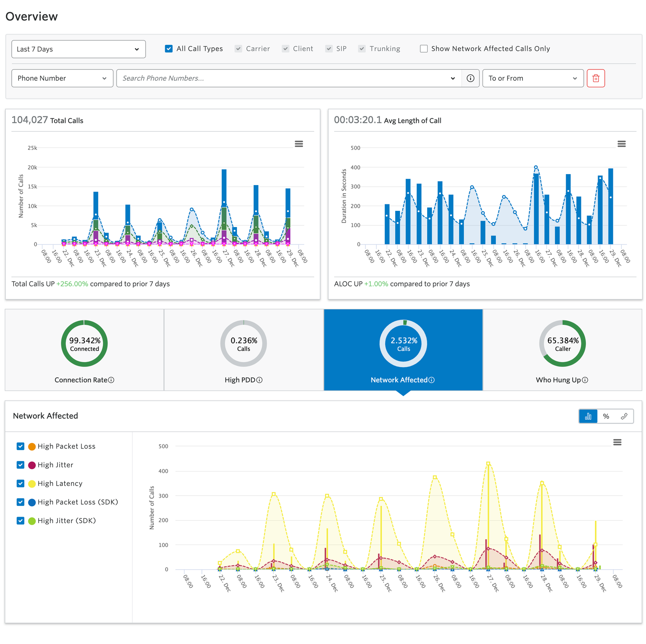
Task: Enable Show Network Affected Calls Only
Action: [424, 48]
